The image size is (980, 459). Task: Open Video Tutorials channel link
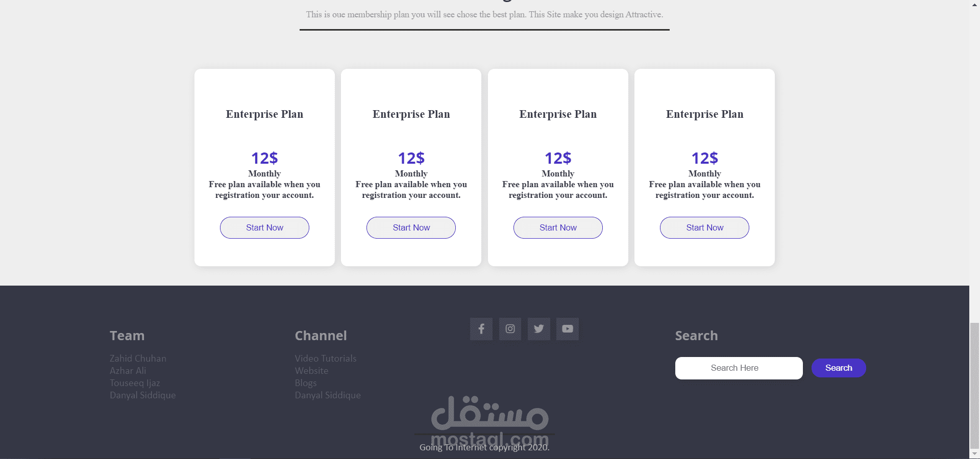325,359
